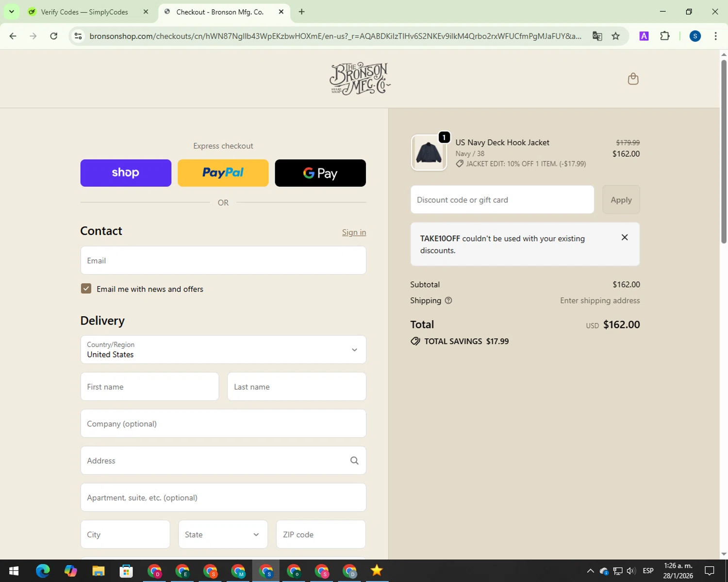Dismiss the TAKE10OFF discount error message

click(625, 237)
